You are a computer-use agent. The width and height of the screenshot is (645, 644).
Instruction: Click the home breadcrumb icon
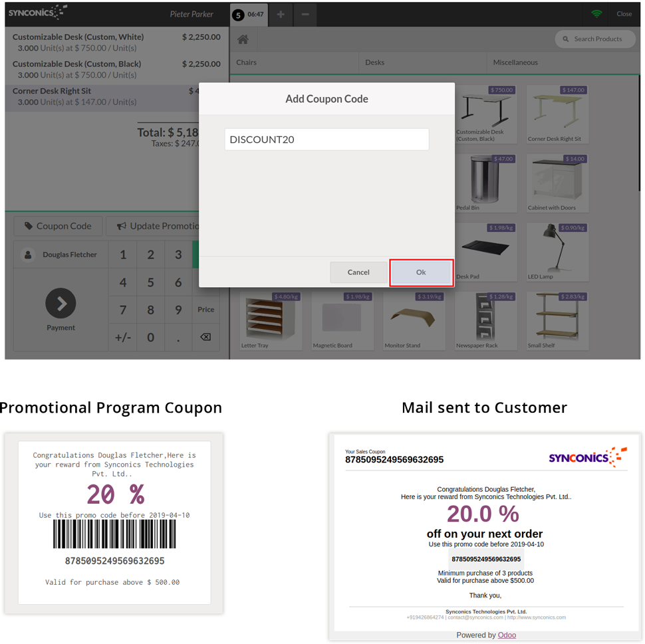tap(243, 39)
